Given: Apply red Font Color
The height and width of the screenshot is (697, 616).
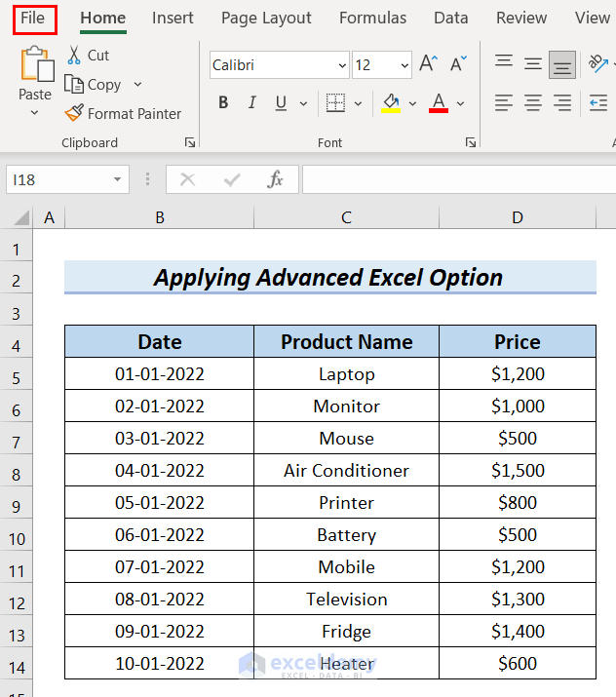Looking at the screenshot, I should [x=439, y=103].
